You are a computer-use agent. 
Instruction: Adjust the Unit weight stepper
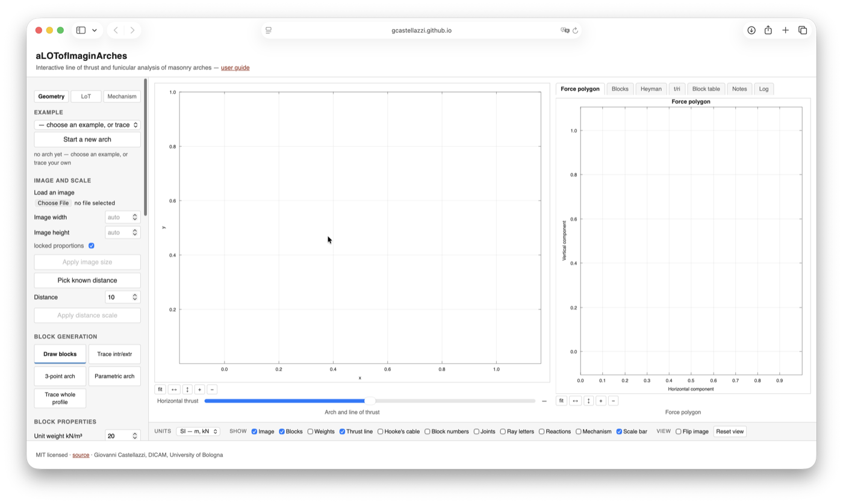click(135, 435)
